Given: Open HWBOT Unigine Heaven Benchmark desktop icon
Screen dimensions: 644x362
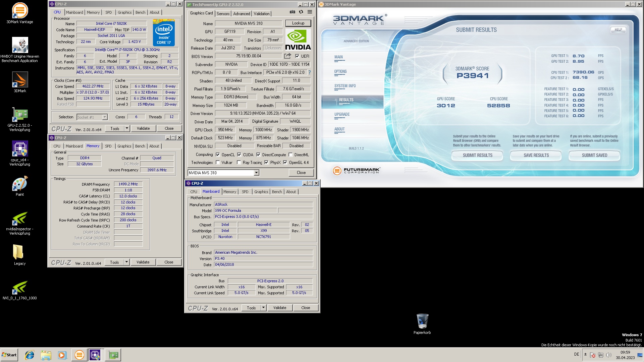Looking at the screenshot, I should pyautogui.click(x=20, y=50).
